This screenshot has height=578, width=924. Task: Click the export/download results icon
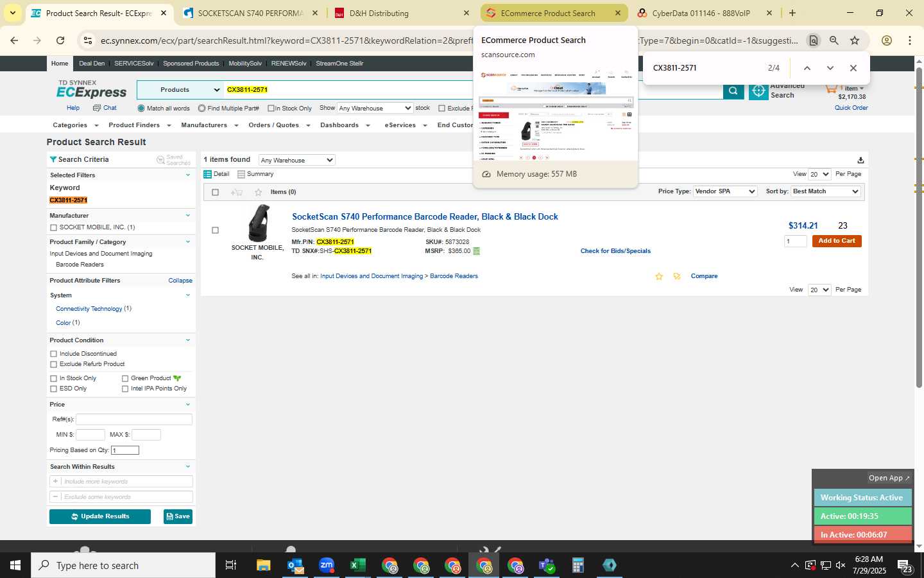[x=860, y=160]
